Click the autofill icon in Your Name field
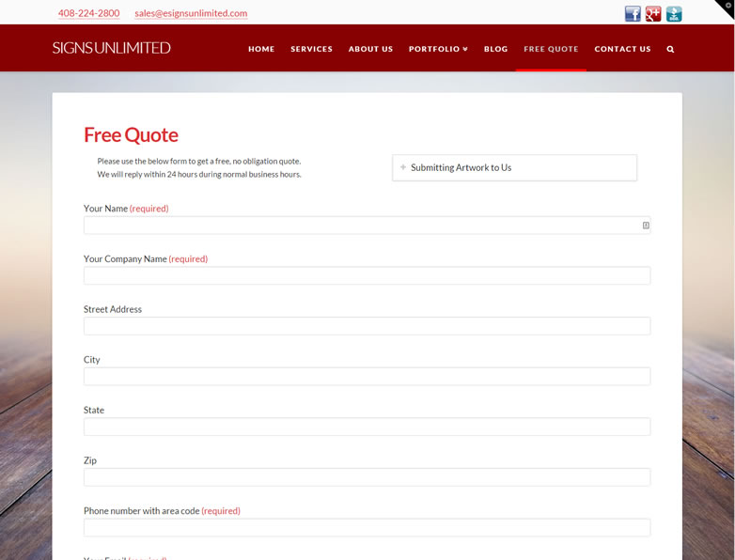This screenshot has width=735, height=560. (646, 226)
